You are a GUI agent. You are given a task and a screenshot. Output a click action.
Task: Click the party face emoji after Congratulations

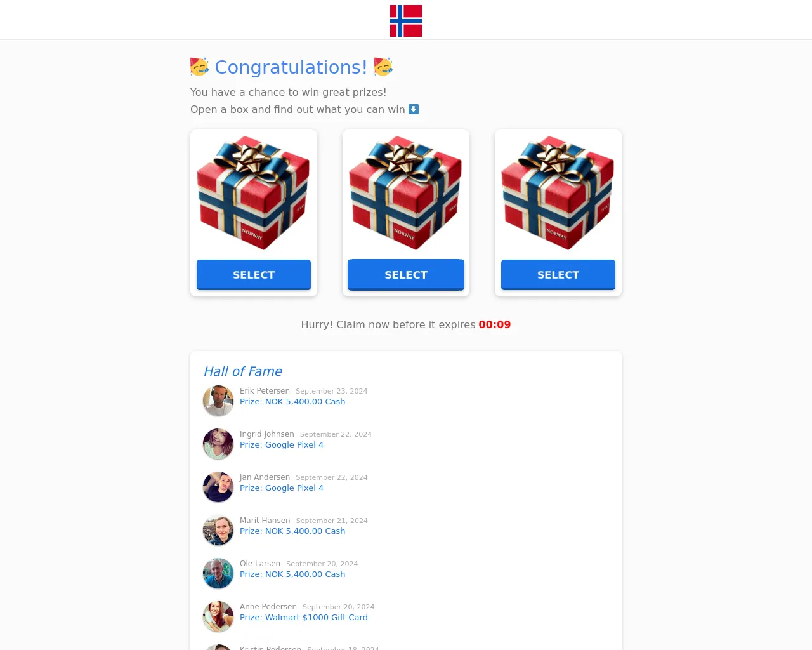(x=383, y=67)
